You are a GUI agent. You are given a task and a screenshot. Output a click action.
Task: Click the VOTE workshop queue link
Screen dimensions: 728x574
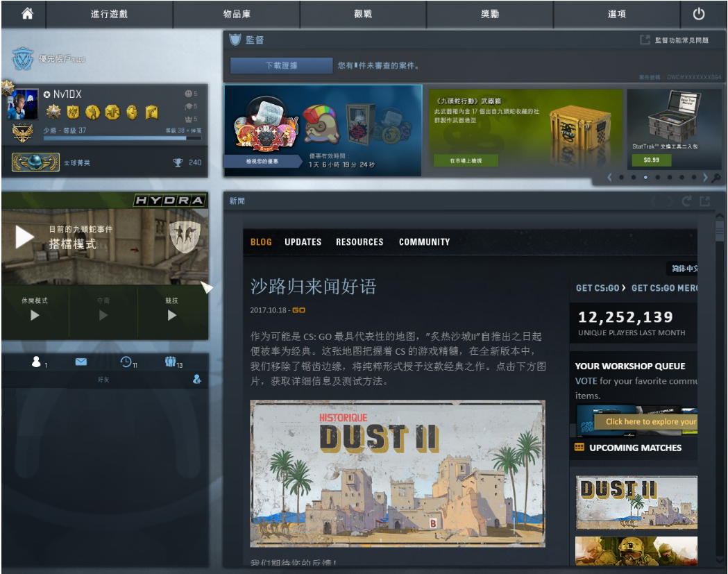586,381
